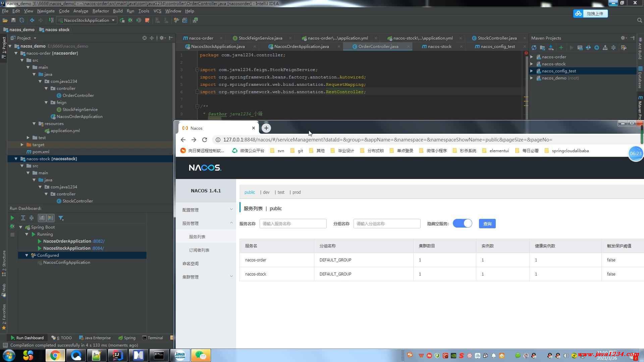This screenshot has height=362, width=644.
Task: Switch to StockController.java editor tab
Action: pyautogui.click(x=497, y=38)
